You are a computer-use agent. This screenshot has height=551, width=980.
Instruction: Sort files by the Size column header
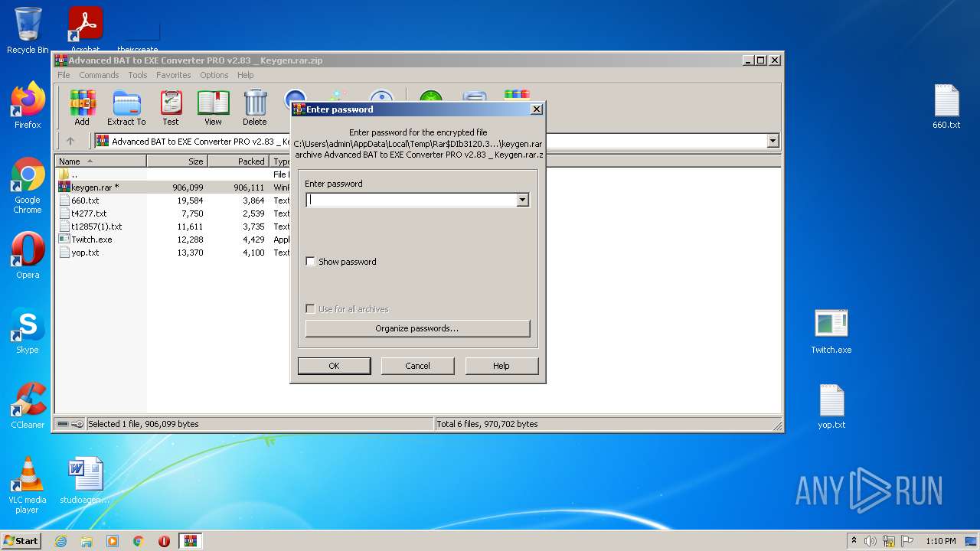click(178, 161)
